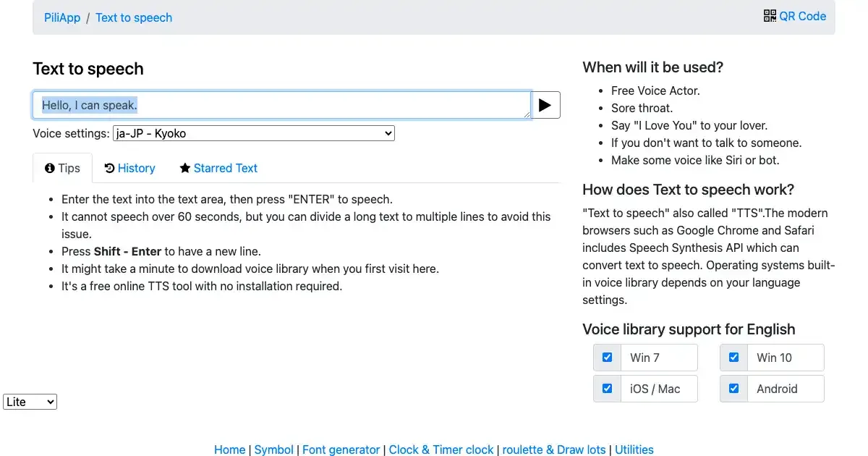Toggle the Win 10 checkbox
The image size is (868, 456).
pos(733,358)
